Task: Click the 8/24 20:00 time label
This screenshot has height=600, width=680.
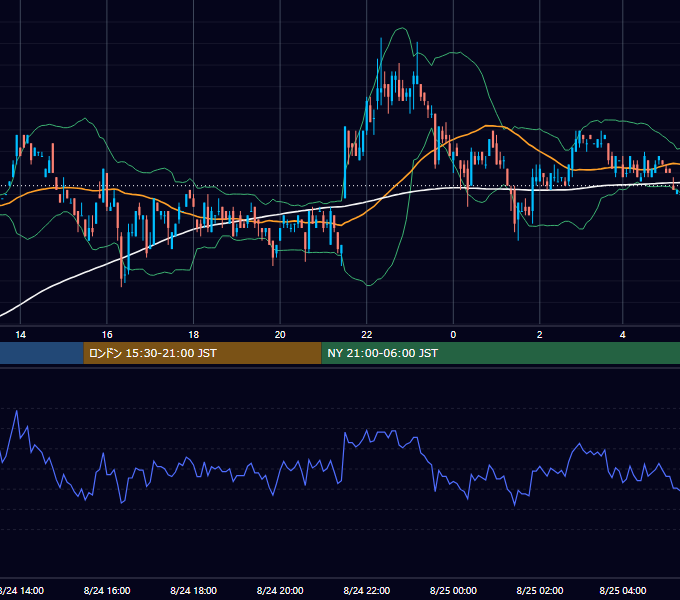Action: click(x=280, y=590)
